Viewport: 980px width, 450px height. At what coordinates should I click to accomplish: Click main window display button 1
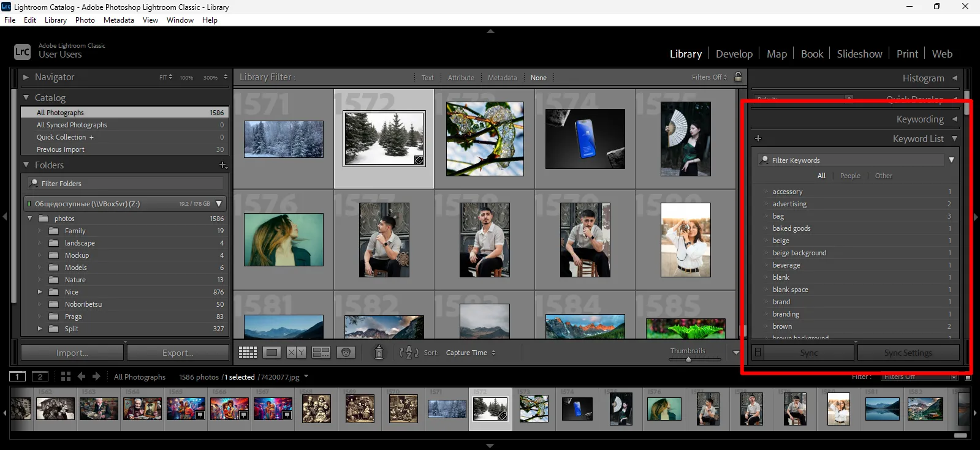(x=18, y=377)
